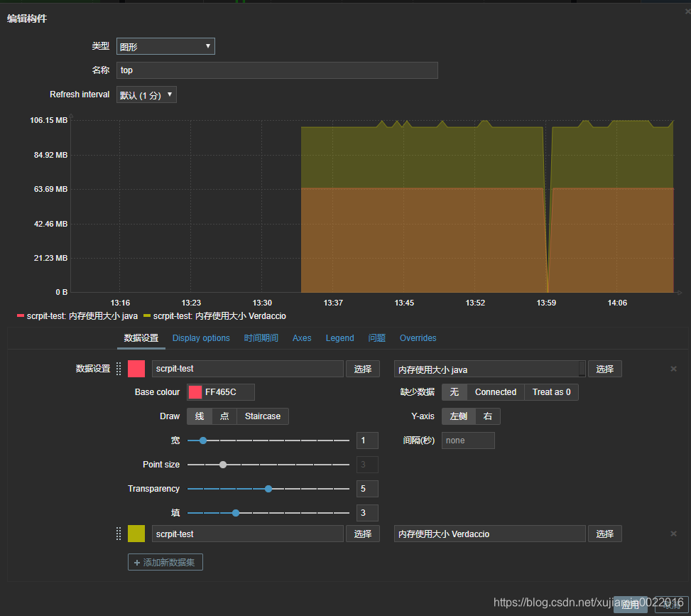Click the second scrpit-test host field
The width and height of the screenshot is (691, 616).
[248, 534]
